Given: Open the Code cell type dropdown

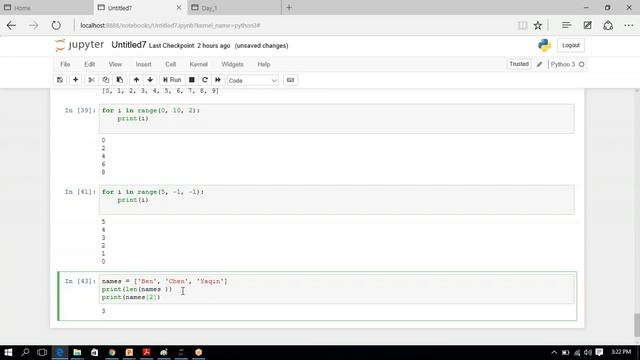Looking at the screenshot, I should coord(253,80).
